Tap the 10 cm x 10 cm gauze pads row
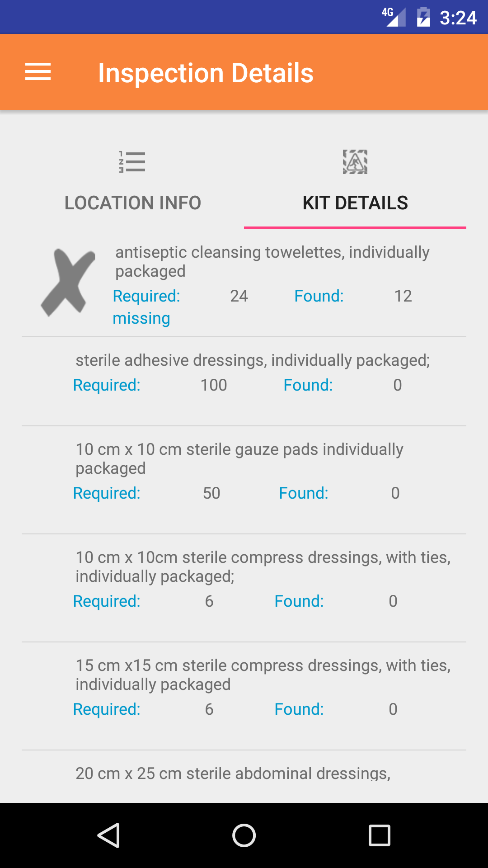Viewport: 488px width, 868px height. click(239, 458)
